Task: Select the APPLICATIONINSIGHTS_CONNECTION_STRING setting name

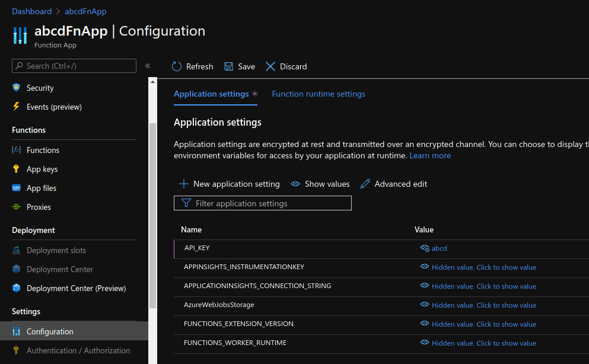Action: (x=257, y=286)
